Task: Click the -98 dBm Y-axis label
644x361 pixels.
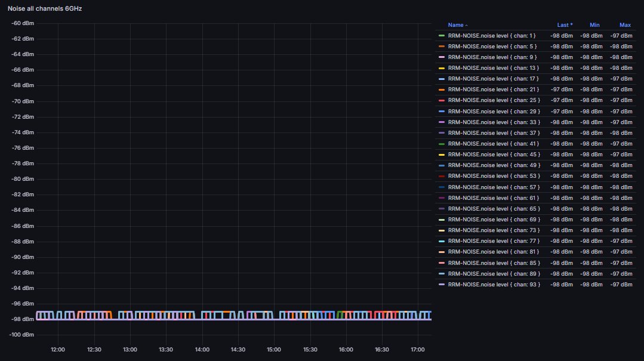Action: point(23,319)
